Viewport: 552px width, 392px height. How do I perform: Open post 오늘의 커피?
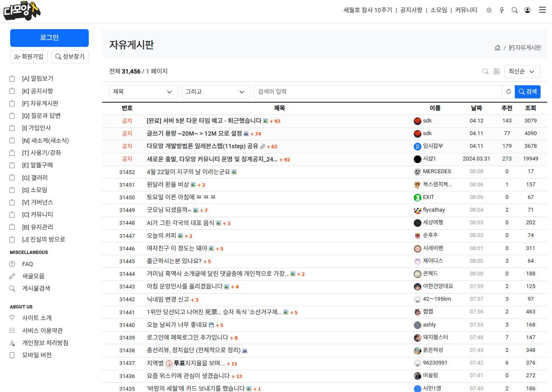pos(161,236)
